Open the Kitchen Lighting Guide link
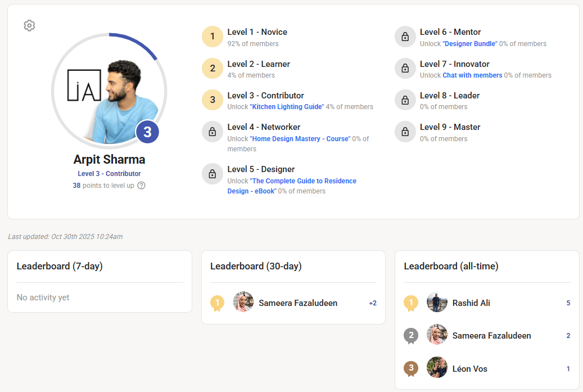 point(287,107)
